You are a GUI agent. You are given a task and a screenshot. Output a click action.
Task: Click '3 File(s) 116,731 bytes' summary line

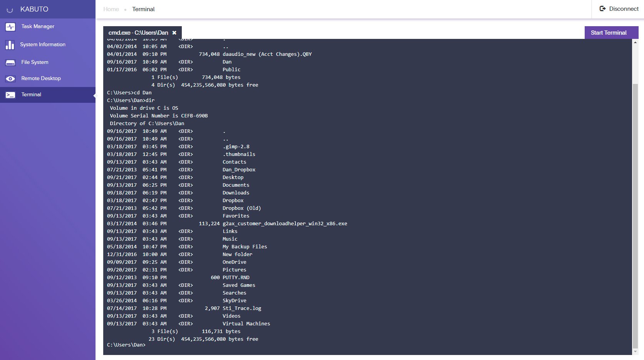point(196,332)
